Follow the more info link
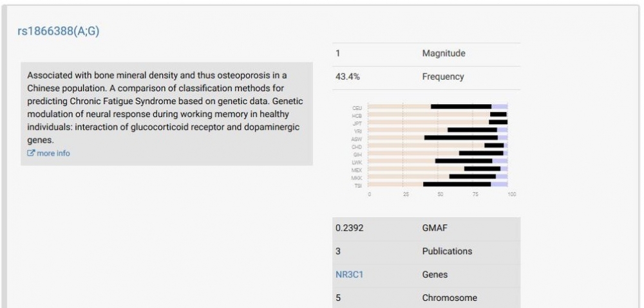Viewport: 644px width, 308px height. pyautogui.click(x=53, y=154)
